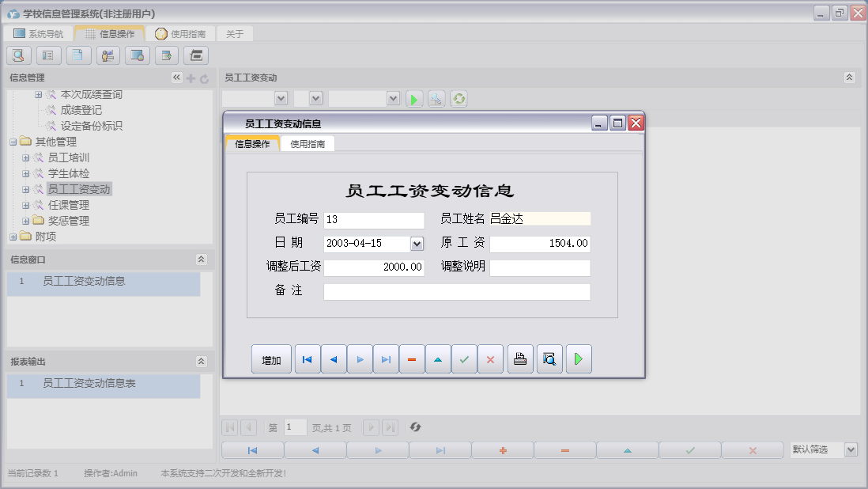Click the 调整说明 input field
868x489 pixels.
(x=540, y=268)
